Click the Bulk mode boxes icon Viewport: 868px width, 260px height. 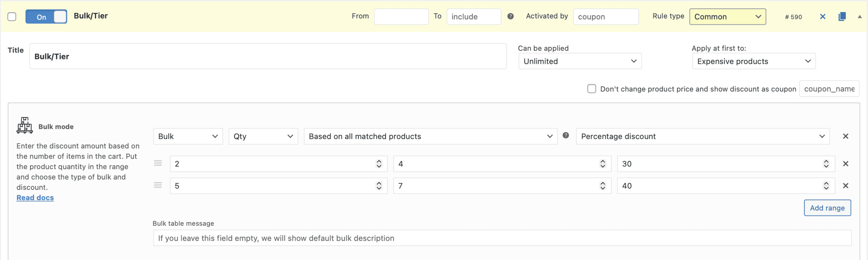(x=25, y=125)
